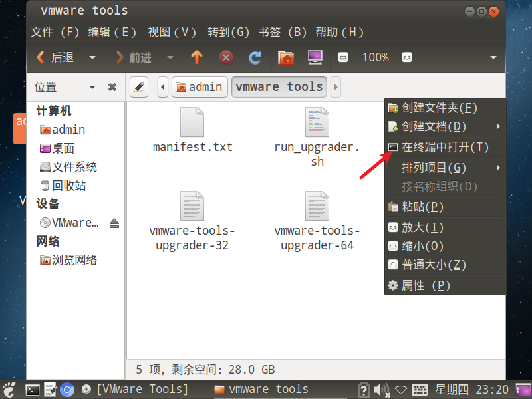Select the vmware tools path button

(x=279, y=87)
